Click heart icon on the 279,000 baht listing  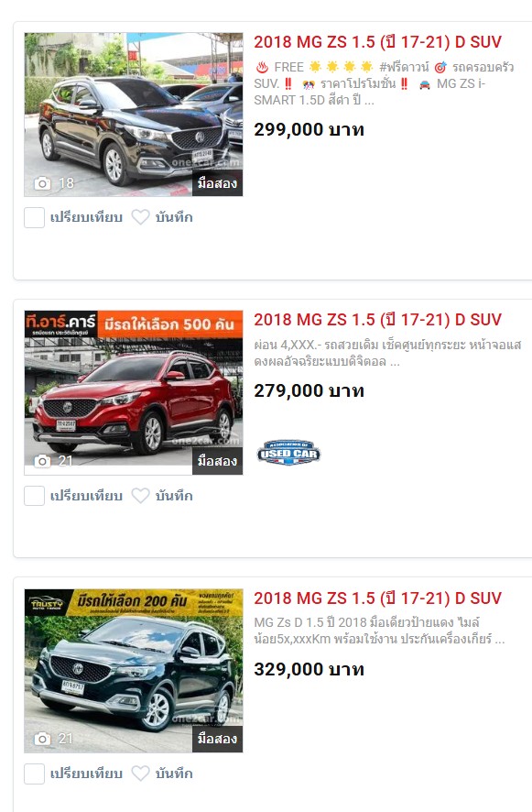point(140,496)
